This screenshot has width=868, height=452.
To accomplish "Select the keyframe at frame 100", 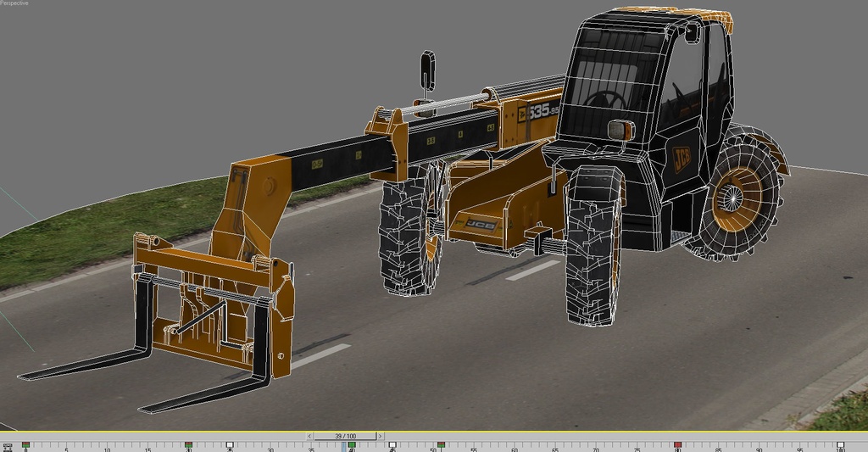I will 840,444.
